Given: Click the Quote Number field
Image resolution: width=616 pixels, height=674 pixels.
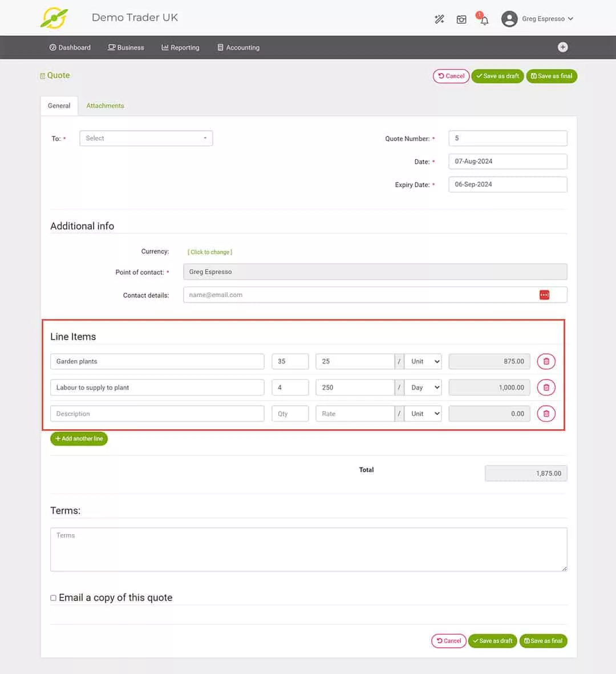Looking at the screenshot, I should click(508, 139).
